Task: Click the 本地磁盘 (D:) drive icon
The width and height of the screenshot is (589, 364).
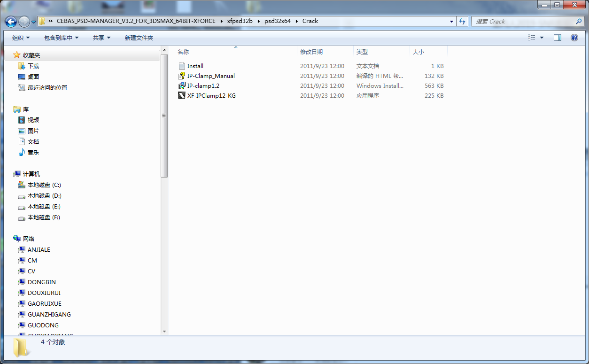Action: 22,196
